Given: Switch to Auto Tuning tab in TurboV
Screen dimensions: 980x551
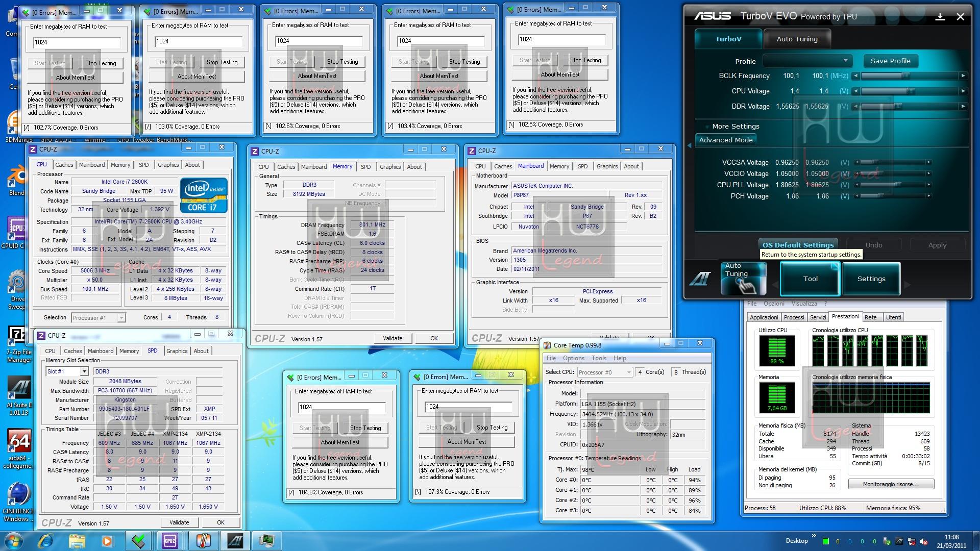Looking at the screenshot, I should click(x=797, y=39).
